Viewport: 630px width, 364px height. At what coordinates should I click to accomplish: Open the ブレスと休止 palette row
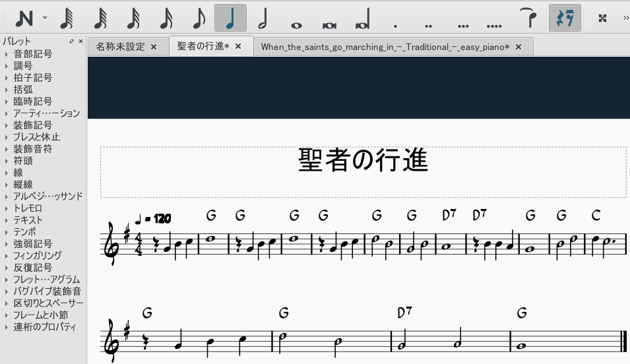tap(44, 137)
